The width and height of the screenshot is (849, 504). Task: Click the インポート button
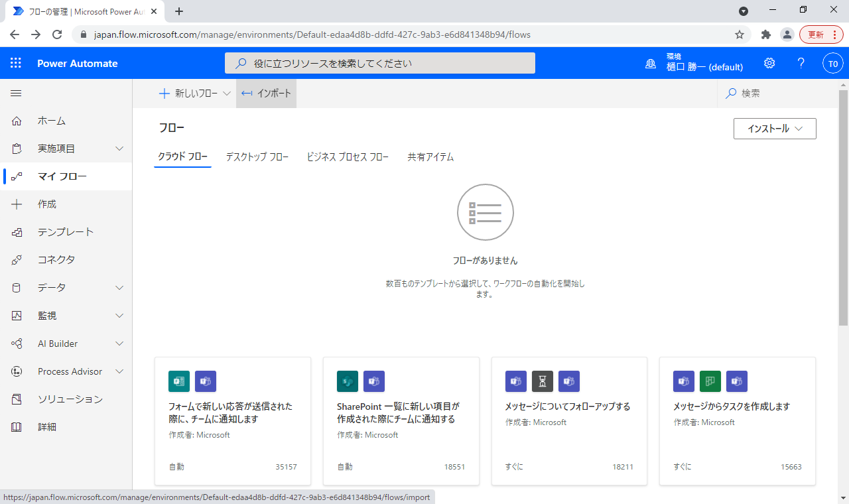click(266, 94)
